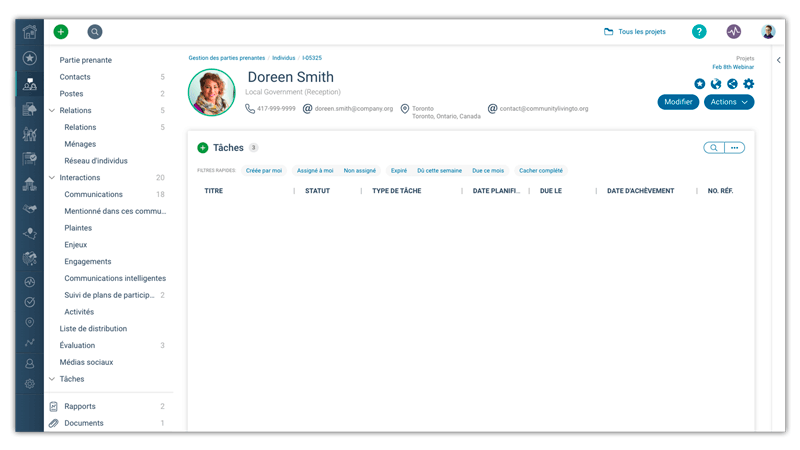This screenshot has width=800, height=450.
Task: Toggle the 'Non assigné' quick filter
Action: pos(360,171)
